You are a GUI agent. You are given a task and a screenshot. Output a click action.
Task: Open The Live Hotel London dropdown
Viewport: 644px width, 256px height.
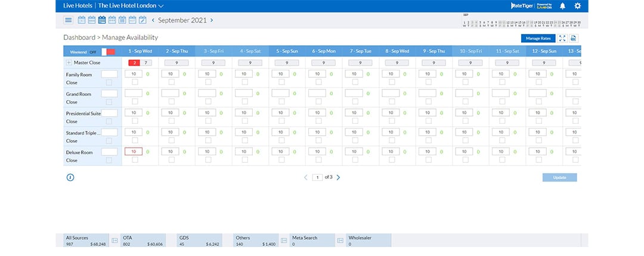131,6
